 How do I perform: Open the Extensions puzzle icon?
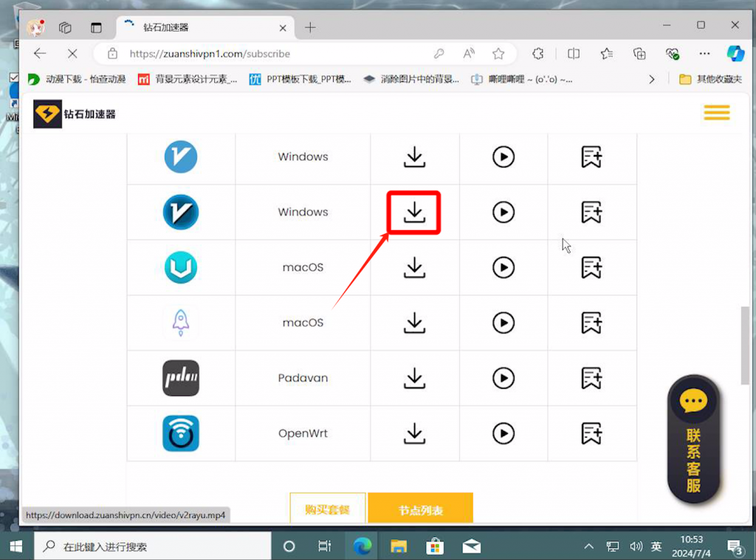click(538, 54)
